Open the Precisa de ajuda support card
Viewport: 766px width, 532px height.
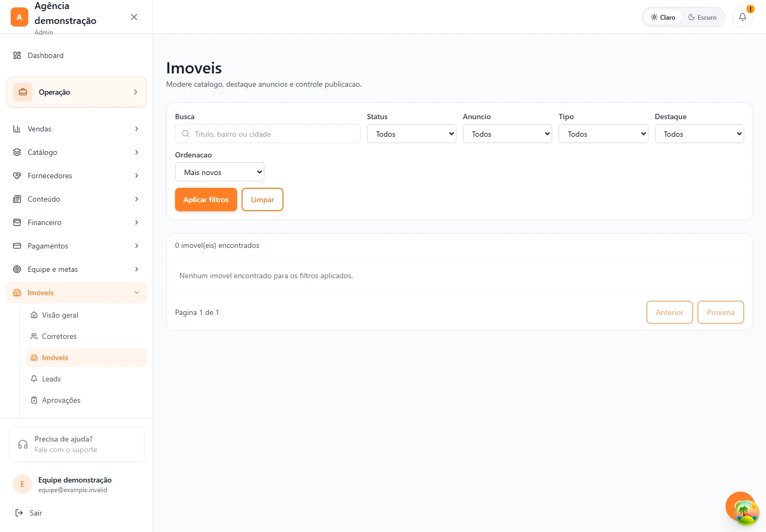pos(77,444)
